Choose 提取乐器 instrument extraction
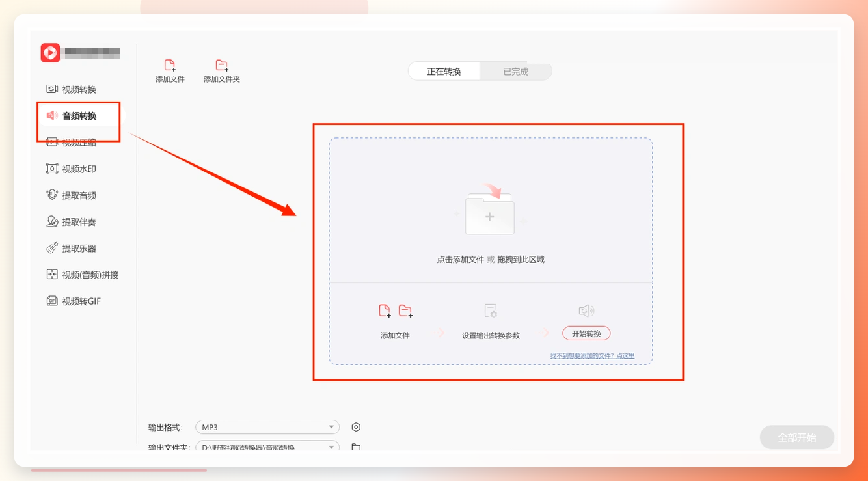 point(72,248)
